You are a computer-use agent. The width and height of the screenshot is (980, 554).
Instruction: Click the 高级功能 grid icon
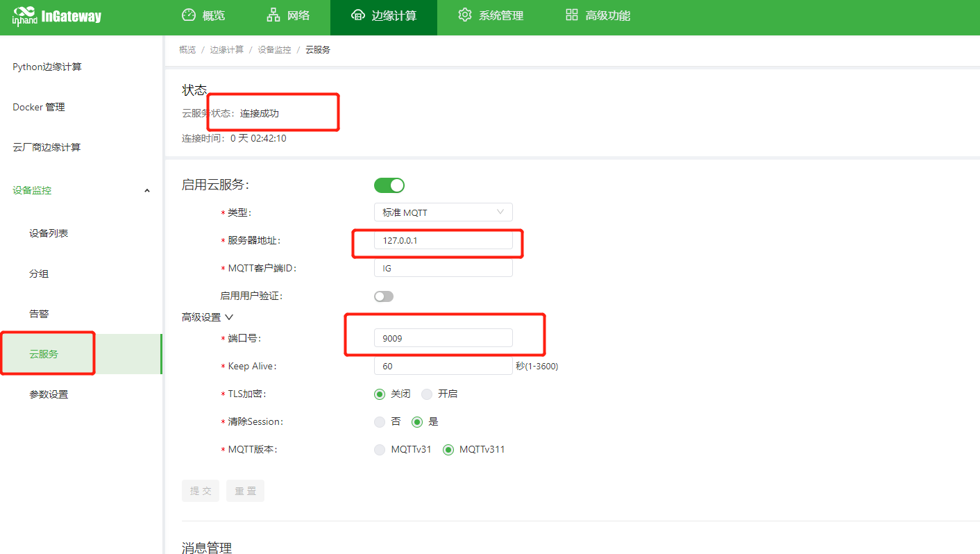(572, 15)
